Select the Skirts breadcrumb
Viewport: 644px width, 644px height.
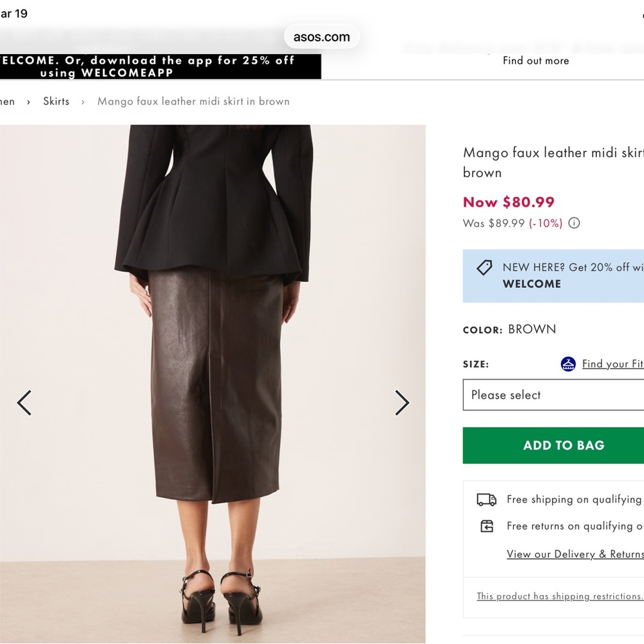56,101
